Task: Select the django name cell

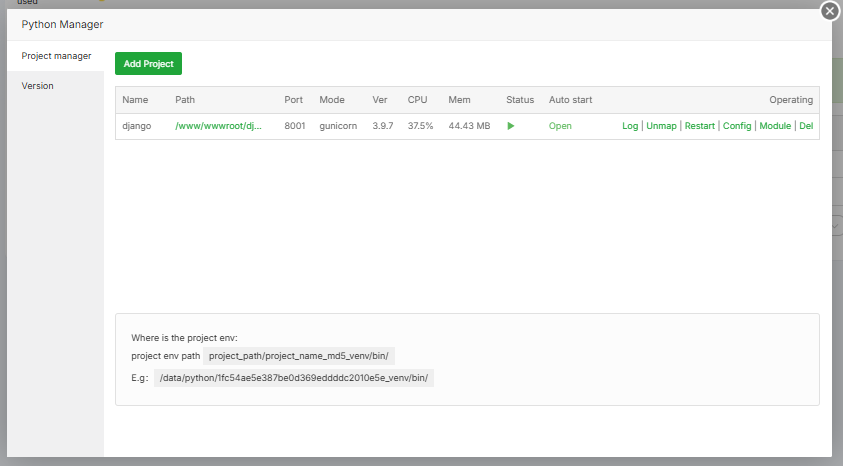Action: tap(137, 126)
